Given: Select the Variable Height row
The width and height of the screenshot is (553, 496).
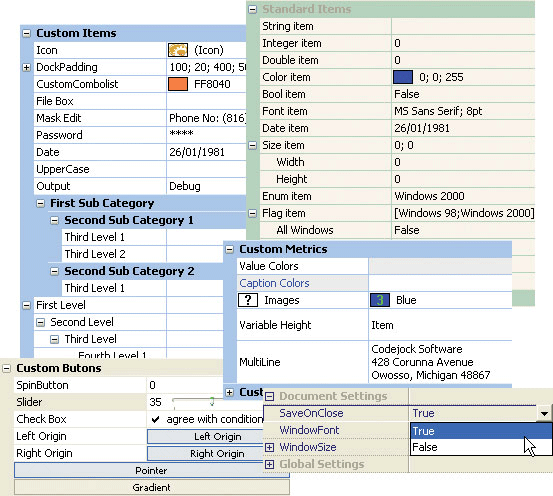Looking at the screenshot, I should (375, 325).
